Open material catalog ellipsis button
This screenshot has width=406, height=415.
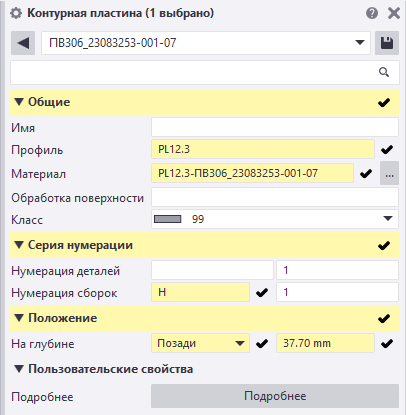(389, 173)
